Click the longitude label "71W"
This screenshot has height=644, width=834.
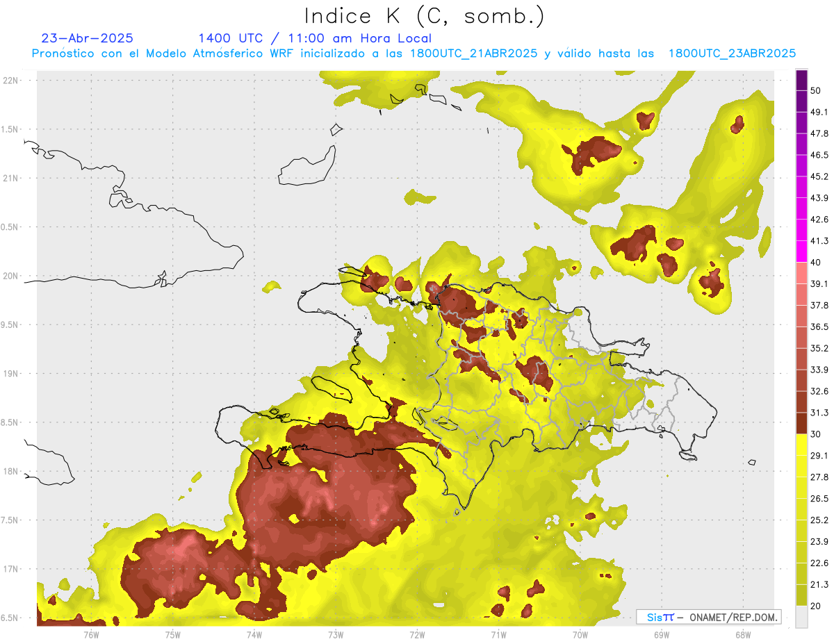[498, 634]
